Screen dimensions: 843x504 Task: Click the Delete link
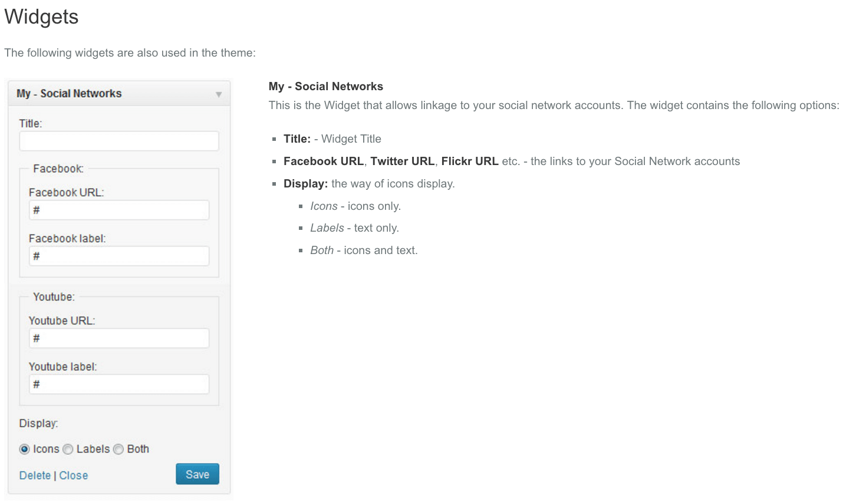(35, 476)
